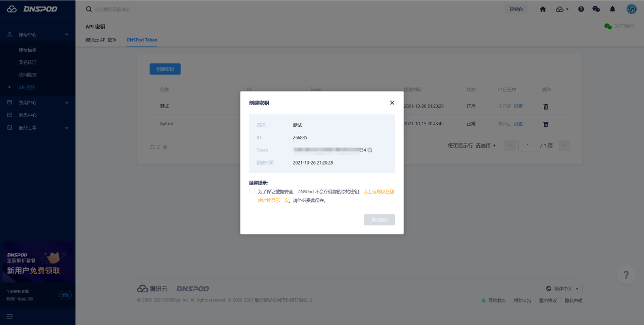Click the DNSPOD footer logo

tap(193, 288)
